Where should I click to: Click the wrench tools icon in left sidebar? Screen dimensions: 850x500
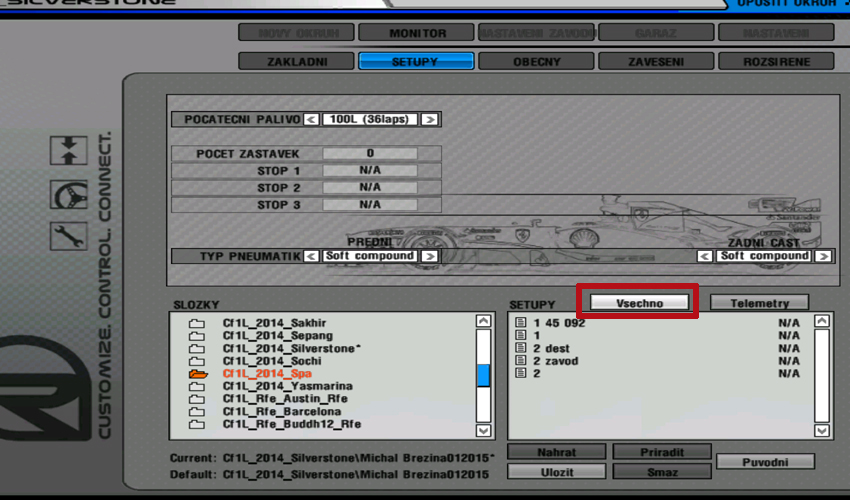point(69,235)
